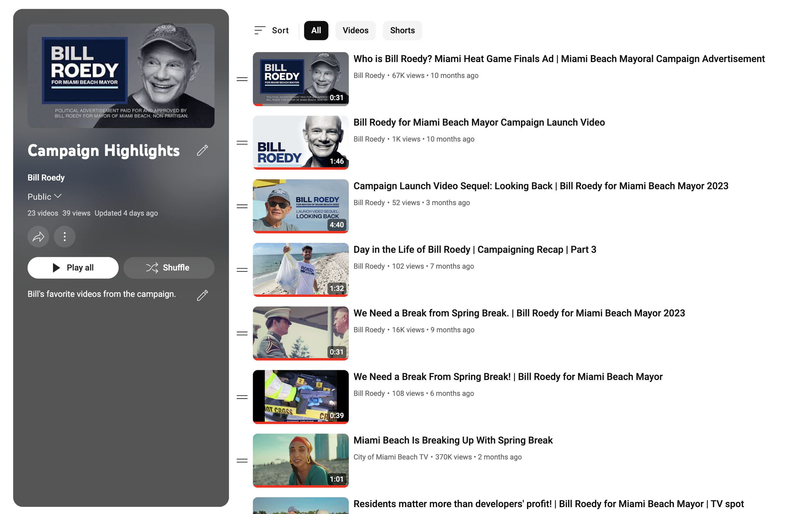
Task: Open title Bill Roedy Campaign Launch Video
Action: (x=479, y=122)
